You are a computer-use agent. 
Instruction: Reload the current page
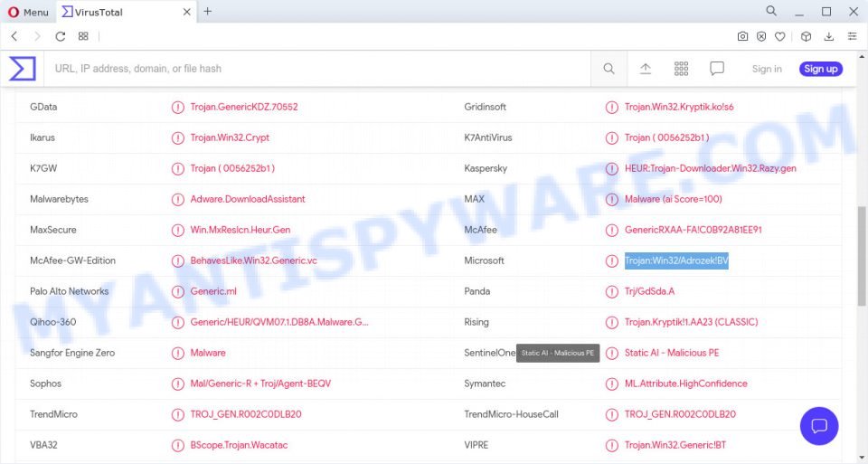click(61, 36)
